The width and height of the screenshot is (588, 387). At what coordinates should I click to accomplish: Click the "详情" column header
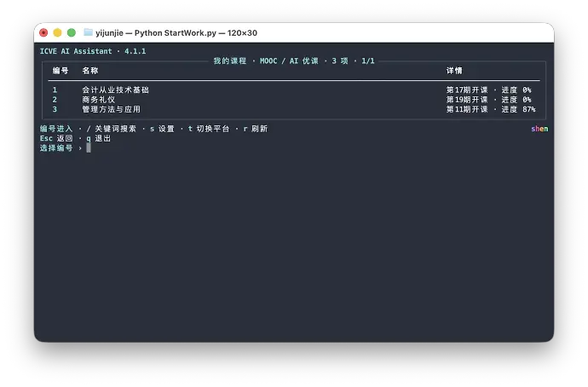[454, 71]
